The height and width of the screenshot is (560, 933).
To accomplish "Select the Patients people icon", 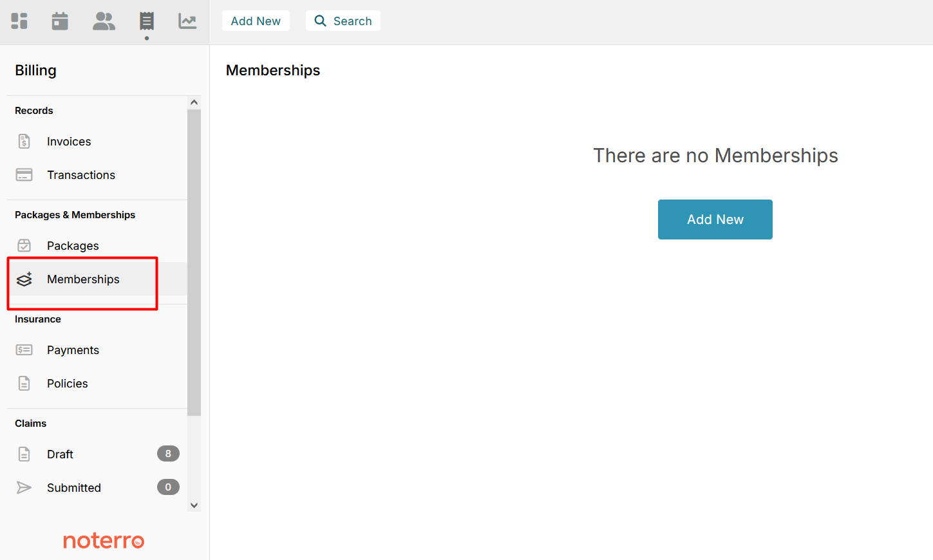I will tap(104, 21).
